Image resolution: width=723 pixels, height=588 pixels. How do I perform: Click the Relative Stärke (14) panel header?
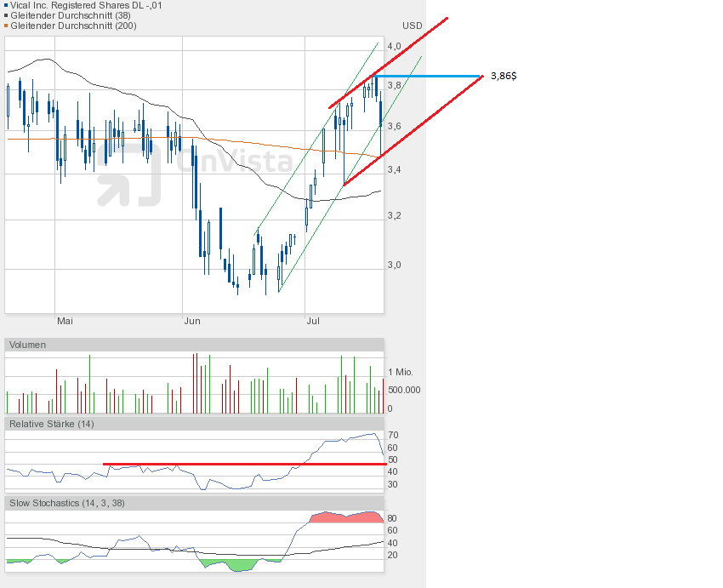coord(51,423)
